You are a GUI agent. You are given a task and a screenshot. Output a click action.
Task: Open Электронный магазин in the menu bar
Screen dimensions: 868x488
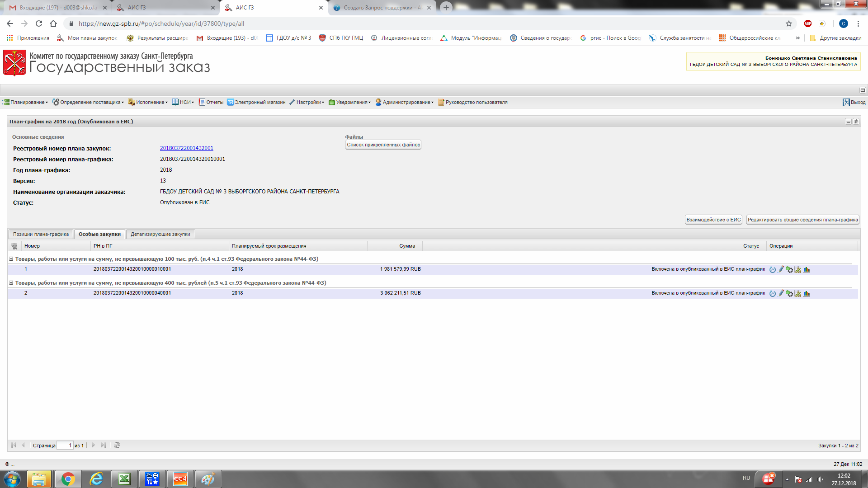[256, 102]
